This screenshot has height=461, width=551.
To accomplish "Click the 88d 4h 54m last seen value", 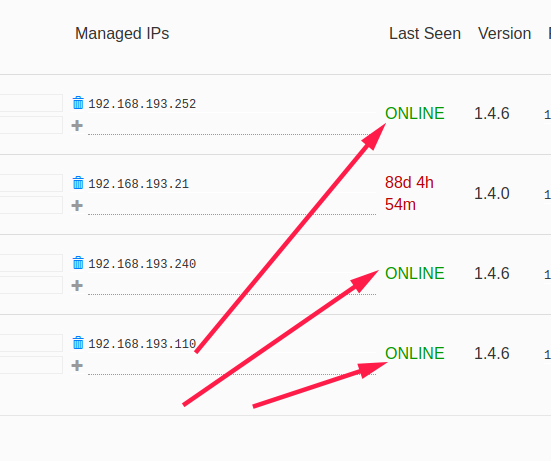I will (409, 193).
